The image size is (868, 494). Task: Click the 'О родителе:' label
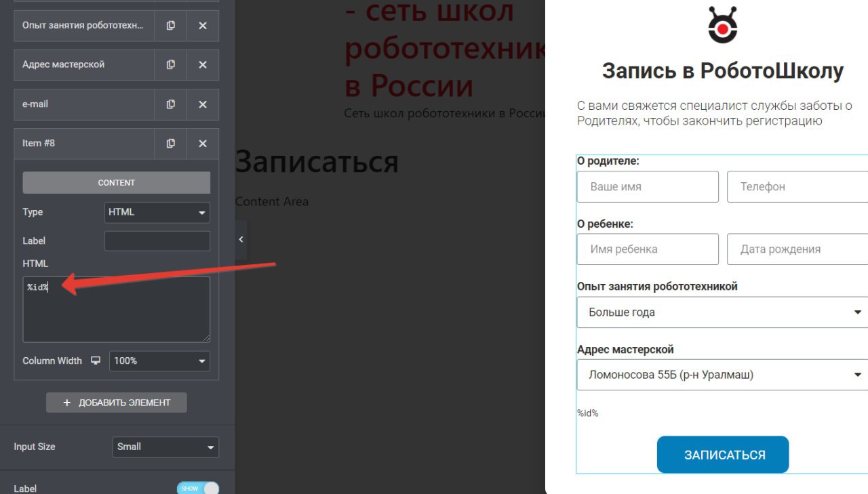click(x=608, y=161)
